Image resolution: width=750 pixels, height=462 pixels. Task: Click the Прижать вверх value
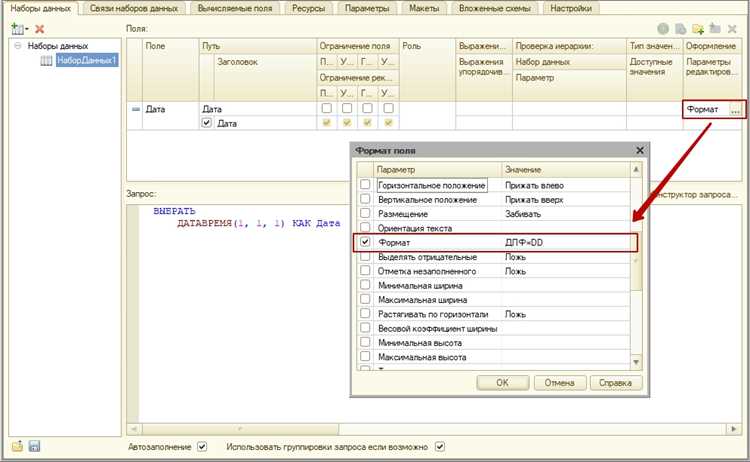pos(534,199)
